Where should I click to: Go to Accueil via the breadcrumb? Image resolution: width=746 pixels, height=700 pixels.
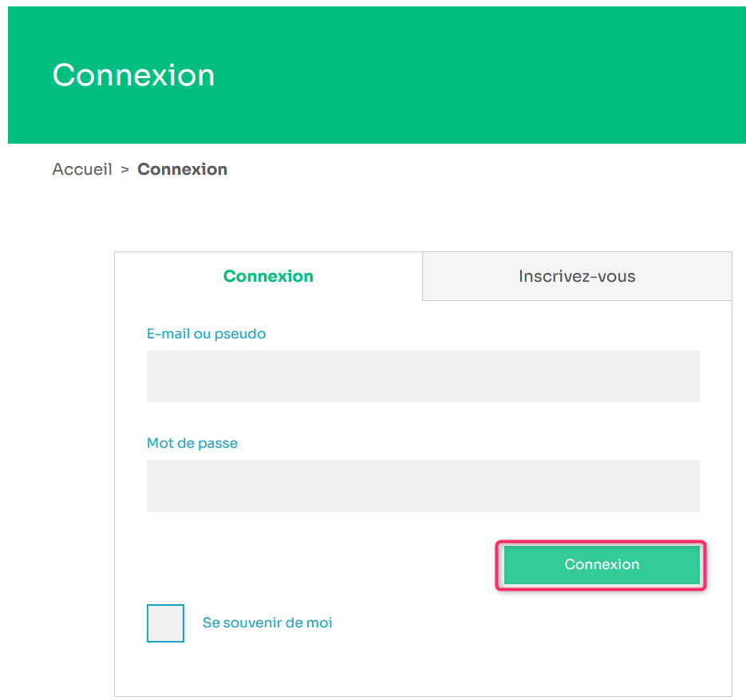point(82,169)
